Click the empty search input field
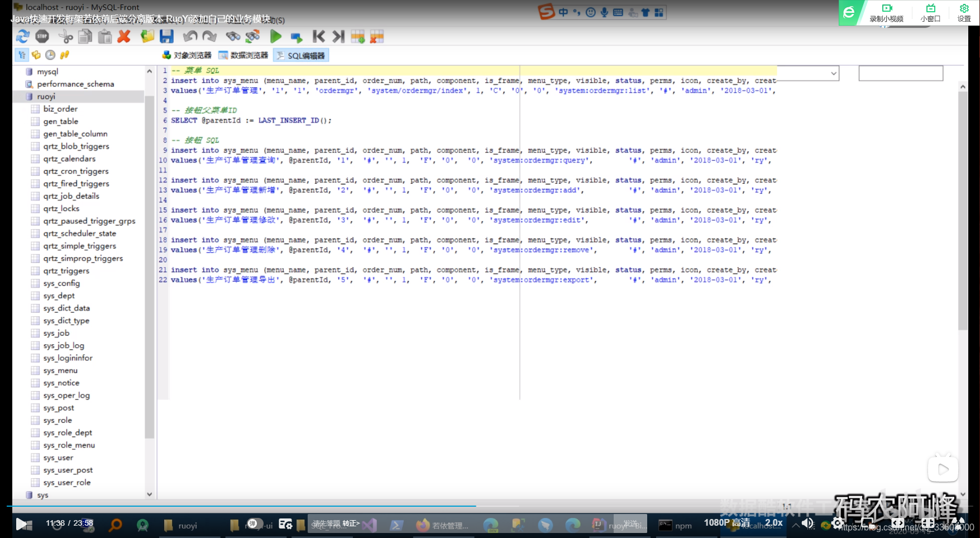The width and height of the screenshot is (980, 538). 901,73
